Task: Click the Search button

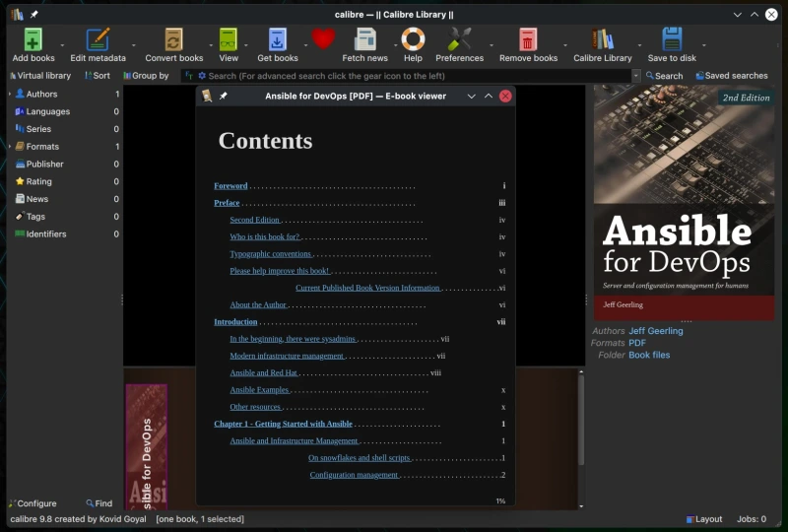Action: 664,76
